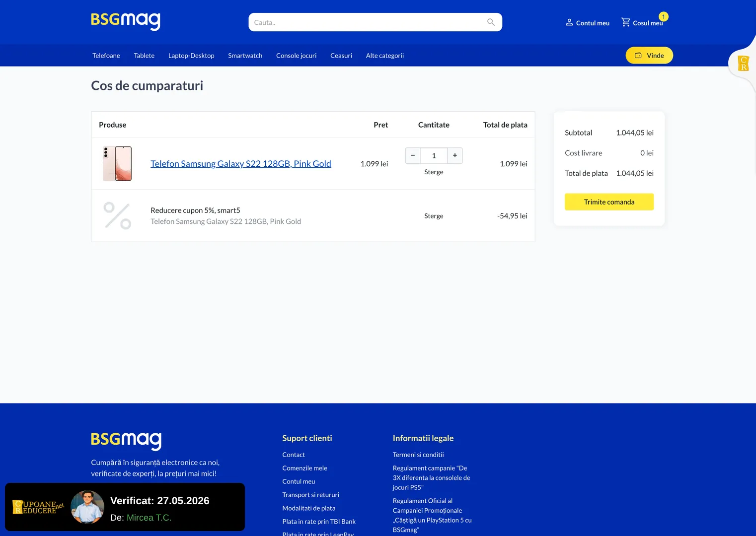Open the Console jocuri category
Image resolution: width=756 pixels, height=536 pixels.
[297, 56]
